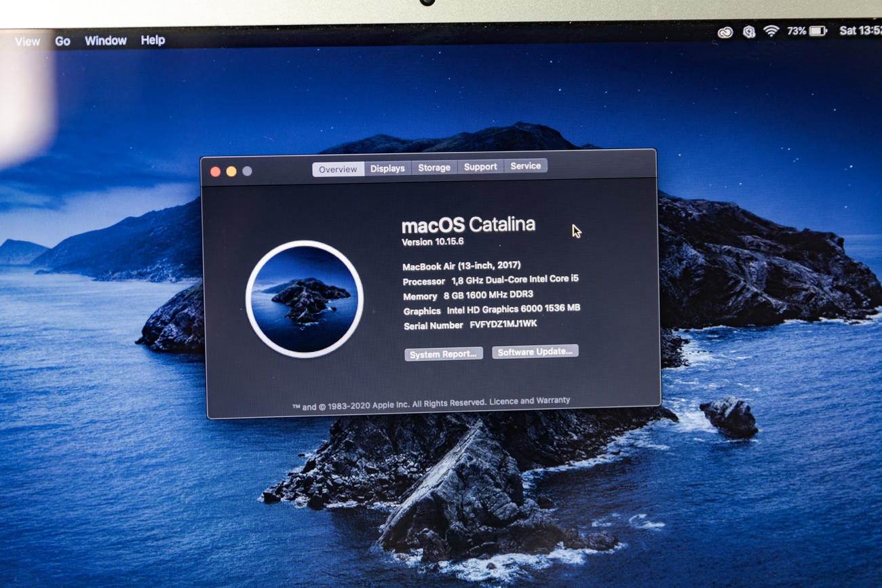Open the Go menu
The width and height of the screenshot is (882, 588).
[x=62, y=41]
